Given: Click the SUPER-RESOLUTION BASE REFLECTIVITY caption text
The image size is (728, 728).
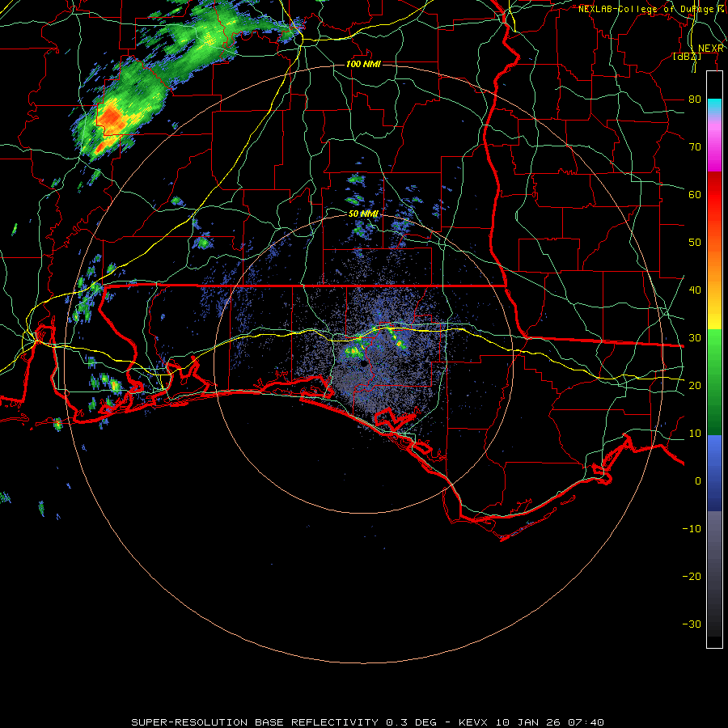Looking at the screenshot, I should pyautogui.click(x=255, y=722).
